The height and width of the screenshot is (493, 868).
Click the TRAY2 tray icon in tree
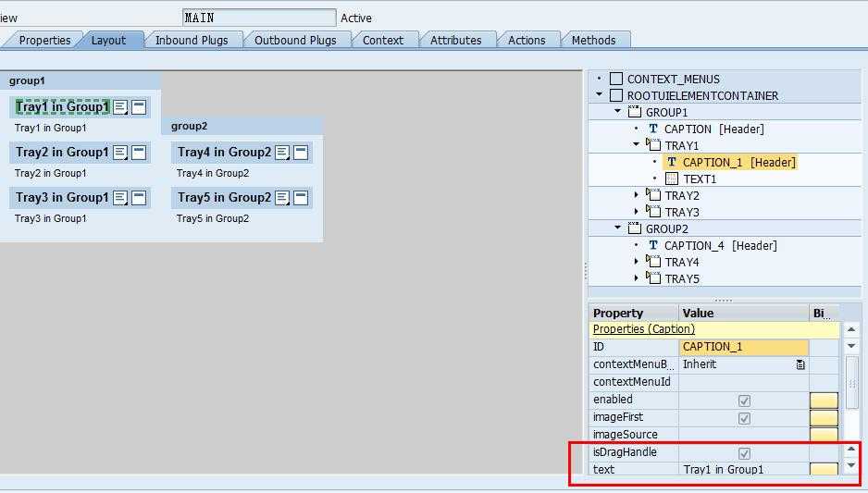click(653, 195)
